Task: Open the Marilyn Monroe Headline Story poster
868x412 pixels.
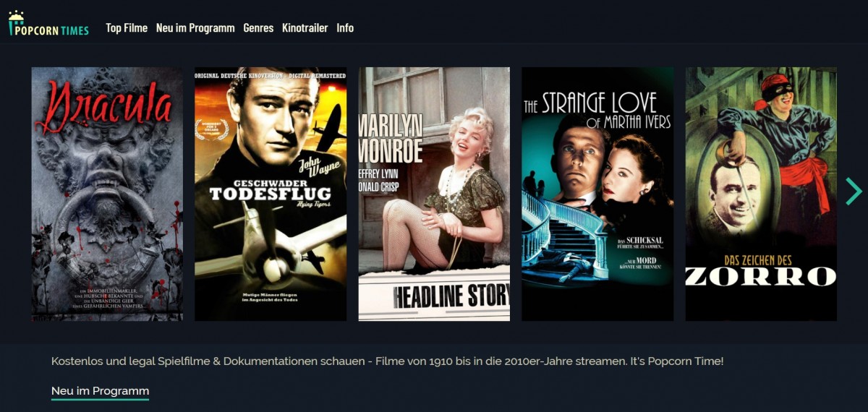Action: click(434, 194)
